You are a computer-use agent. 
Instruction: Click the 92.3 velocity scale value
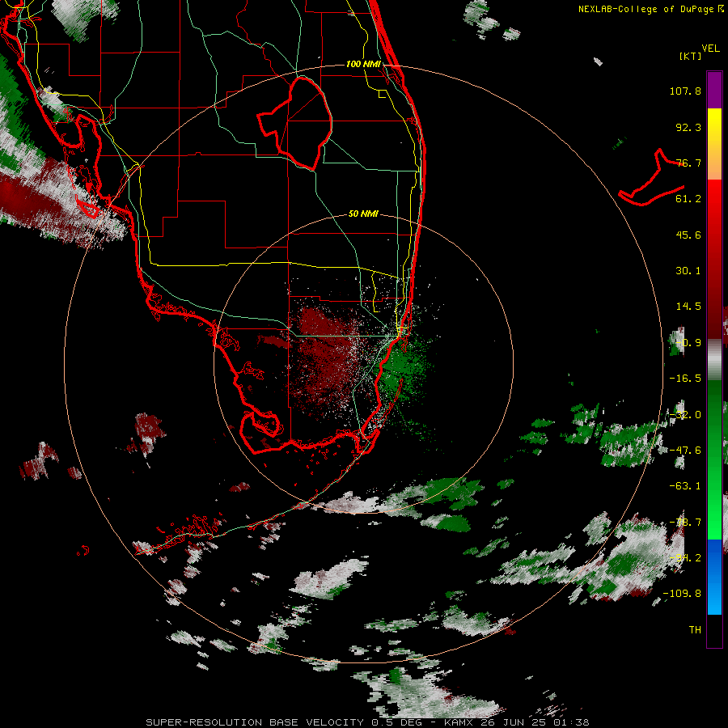click(688, 127)
